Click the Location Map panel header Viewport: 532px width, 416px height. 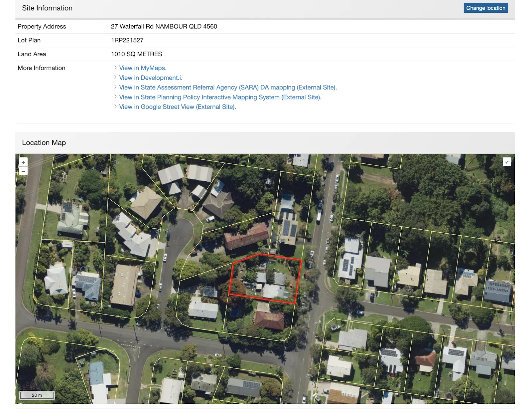[265, 143]
